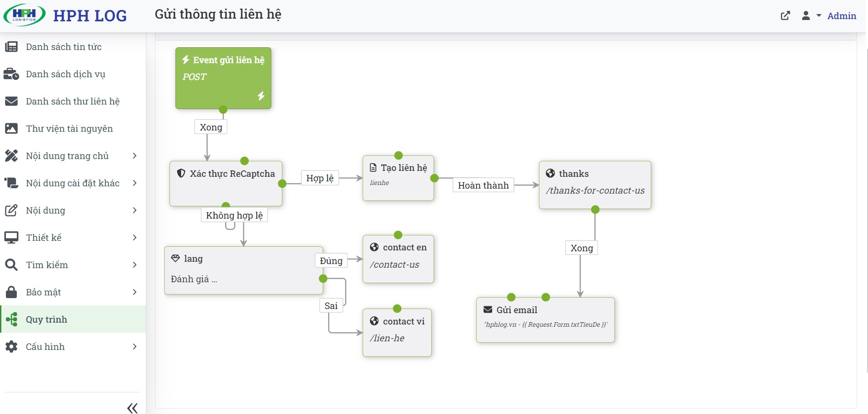Click the thanks node globe icon
The height and width of the screenshot is (414, 868).
pos(550,173)
